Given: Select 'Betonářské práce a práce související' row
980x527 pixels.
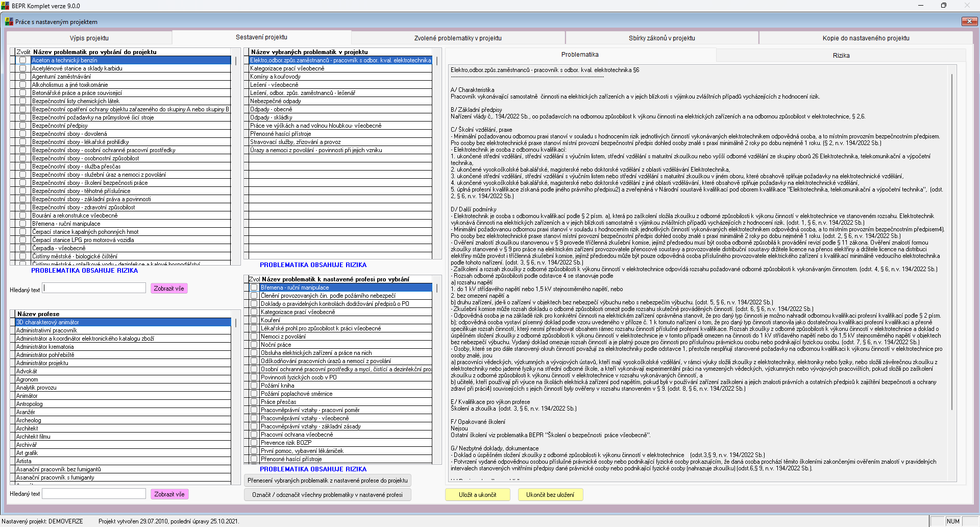Looking at the screenshot, I should [x=131, y=93].
